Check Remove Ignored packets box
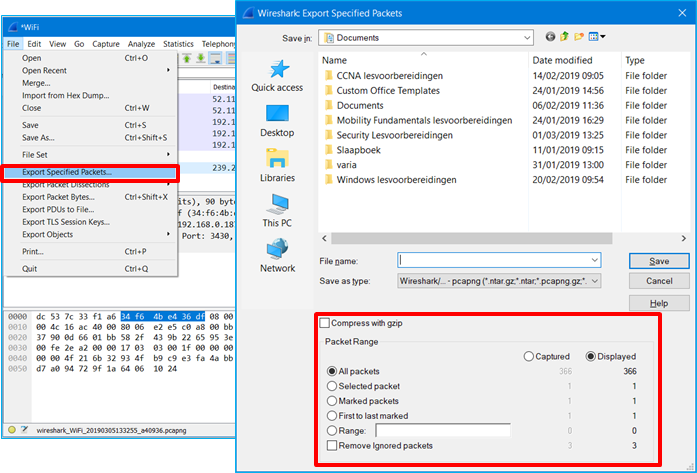The image size is (697, 473). pyautogui.click(x=332, y=445)
